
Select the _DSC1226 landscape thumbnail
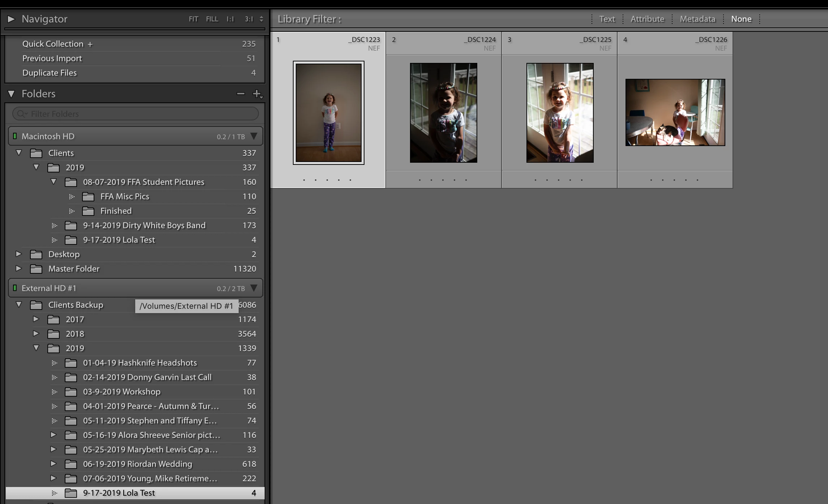tap(675, 112)
